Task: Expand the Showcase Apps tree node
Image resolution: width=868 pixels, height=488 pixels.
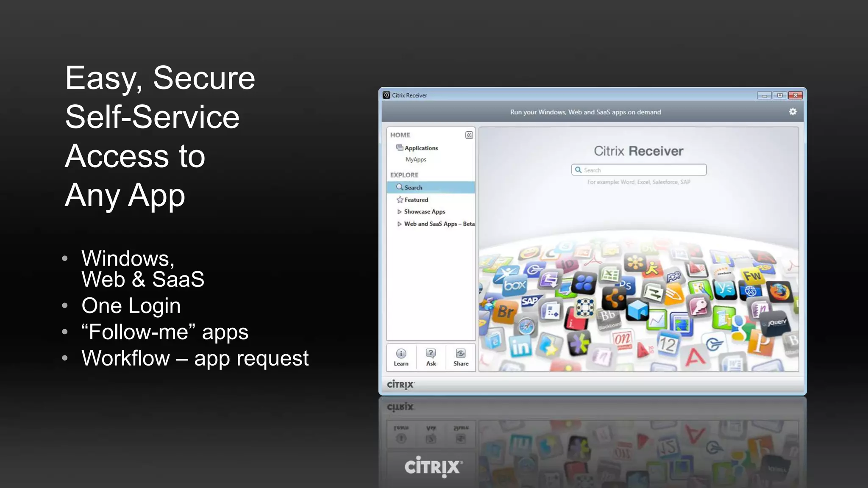Action: (399, 211)
